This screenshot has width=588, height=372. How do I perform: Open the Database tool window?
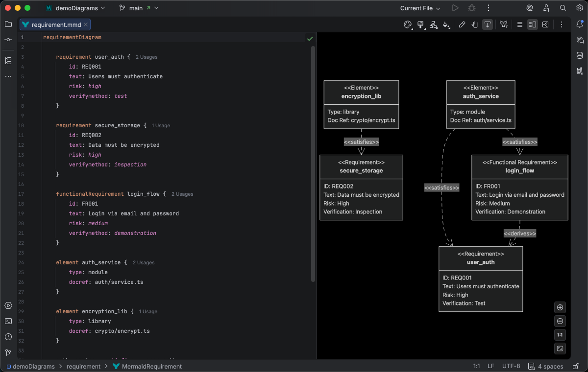[580, 55]
